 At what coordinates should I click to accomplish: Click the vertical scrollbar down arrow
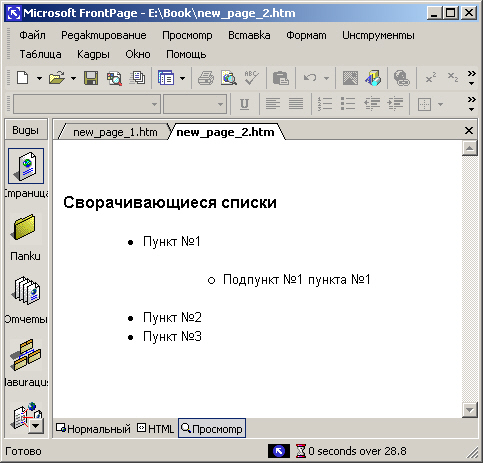tap(470, 410)
